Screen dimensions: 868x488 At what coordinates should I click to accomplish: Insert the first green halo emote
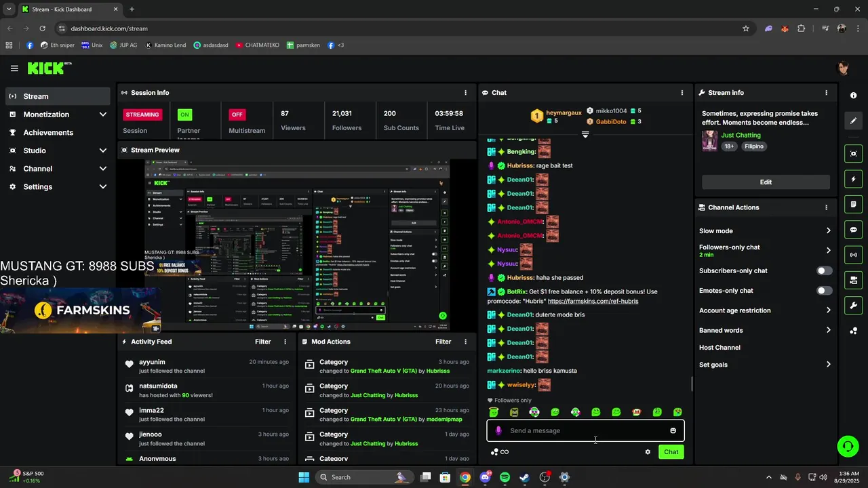pos(494,412)
